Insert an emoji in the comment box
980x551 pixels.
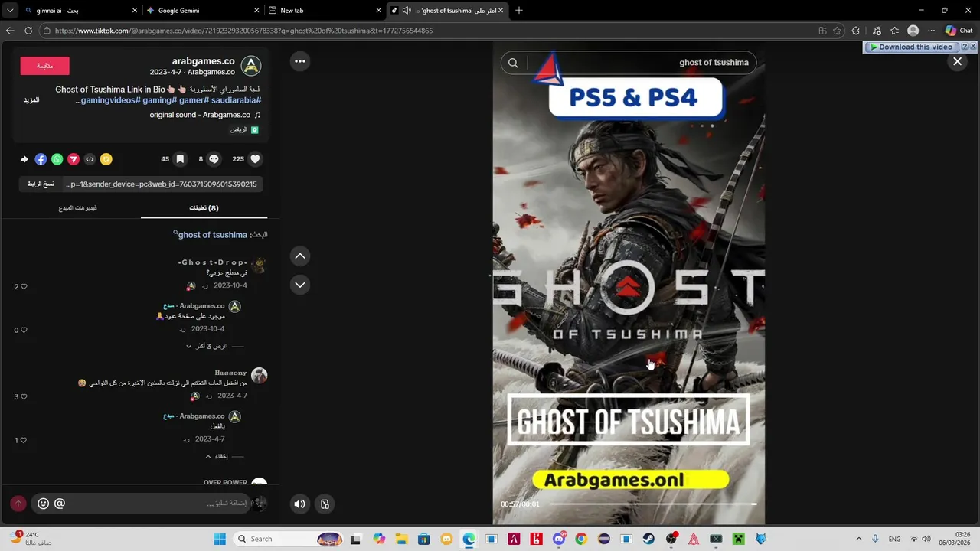pos(43,504)
